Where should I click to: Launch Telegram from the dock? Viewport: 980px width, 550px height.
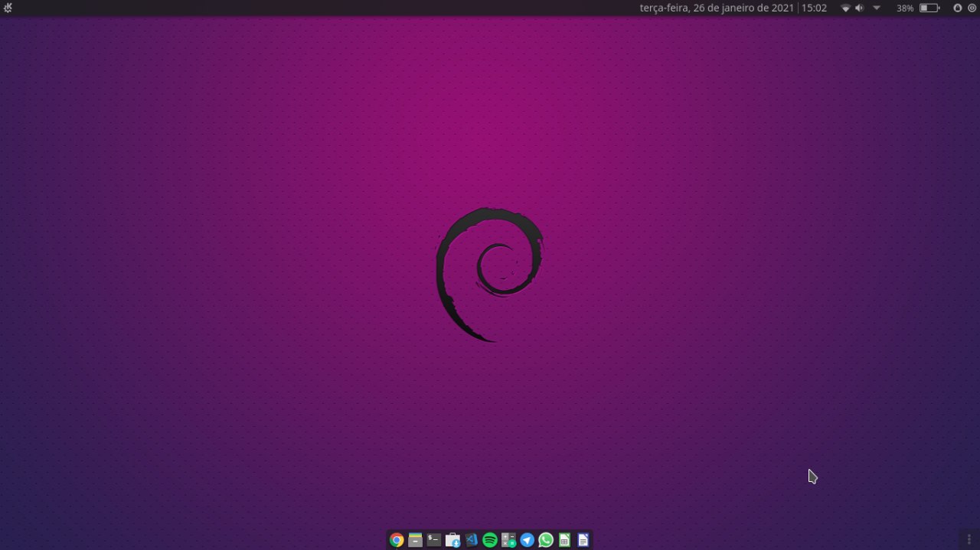point(528,540)
